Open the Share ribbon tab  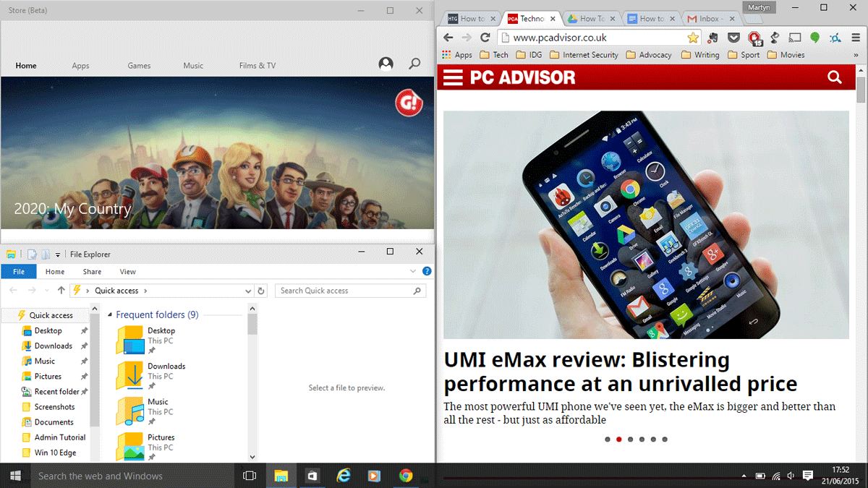[92, 272]
